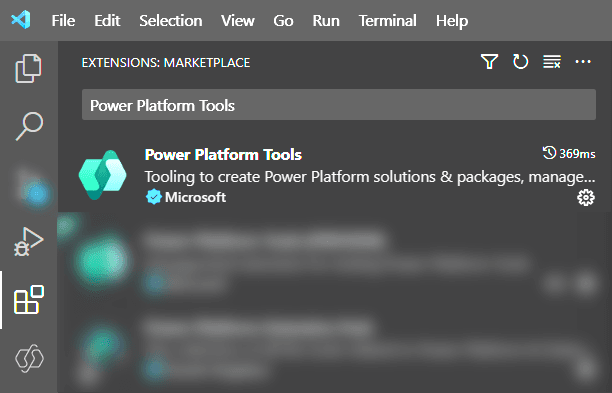Viewport: 612px width, 393px height.
Task: Focus the extensions search box
Action: click(339, 105)
